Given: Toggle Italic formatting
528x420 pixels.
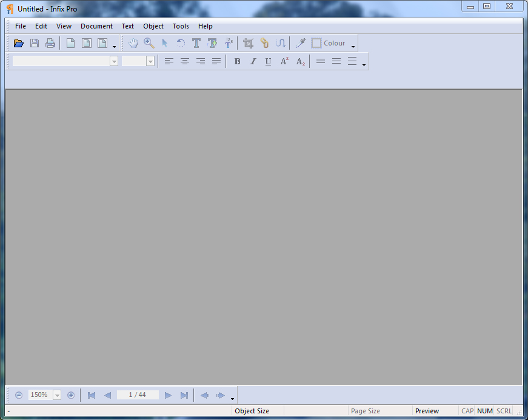Looking at the screenshot, I should coord(253,61).
